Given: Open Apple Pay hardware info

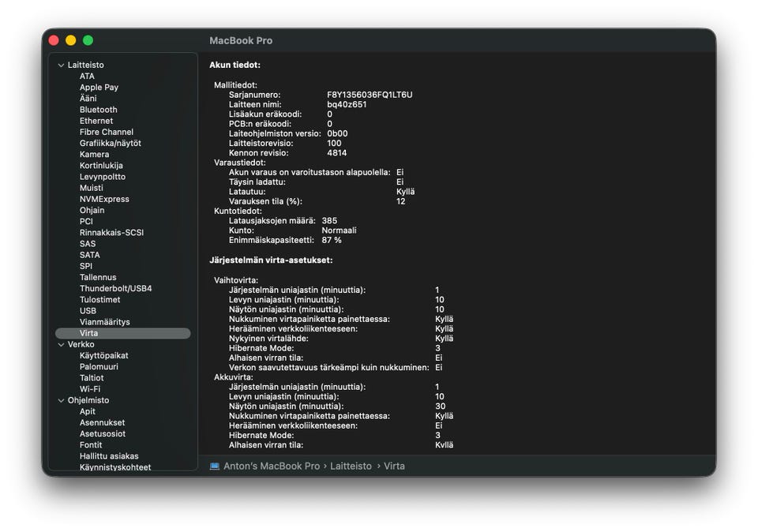Looking at the screenshot, I should [99, 88].
